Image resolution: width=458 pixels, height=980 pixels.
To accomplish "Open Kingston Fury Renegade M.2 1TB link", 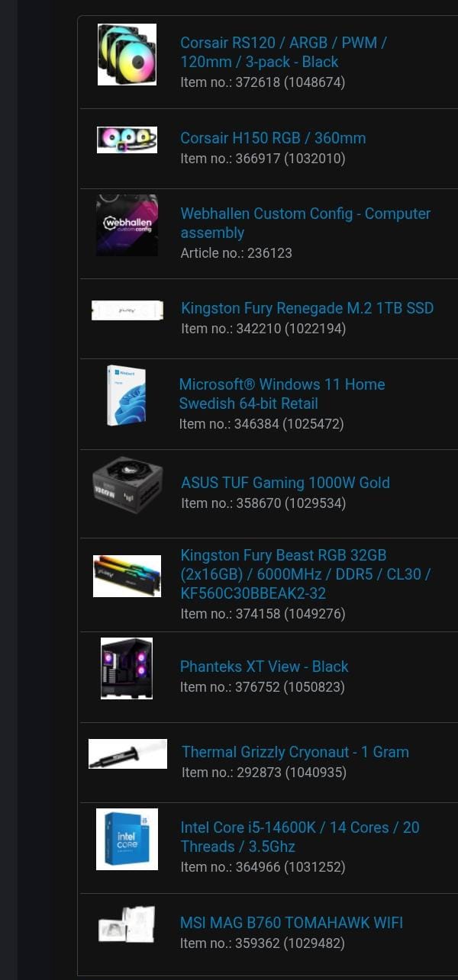I will (x=307, y=308).
